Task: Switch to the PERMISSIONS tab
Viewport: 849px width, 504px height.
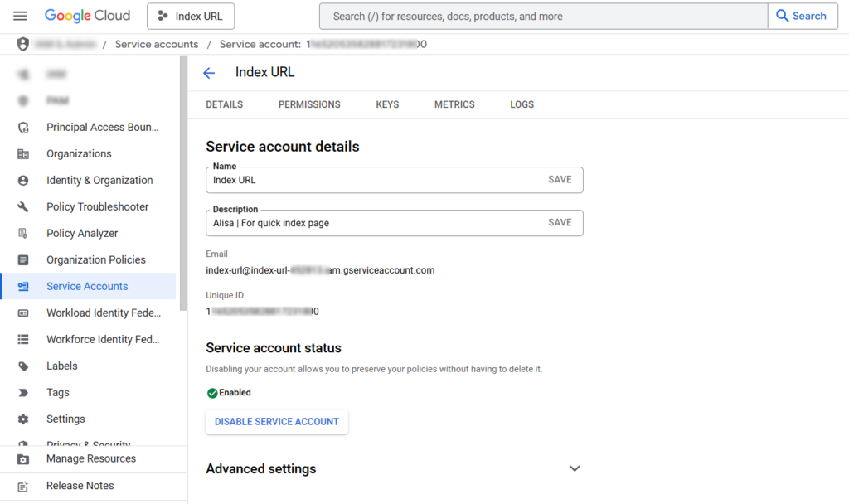Action: pyautogui.click(x=309, y=104)
